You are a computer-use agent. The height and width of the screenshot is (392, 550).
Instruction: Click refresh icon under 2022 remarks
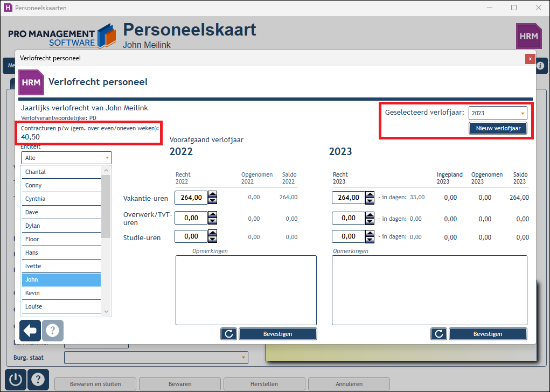pyautogui.click(x=229, y=334)
